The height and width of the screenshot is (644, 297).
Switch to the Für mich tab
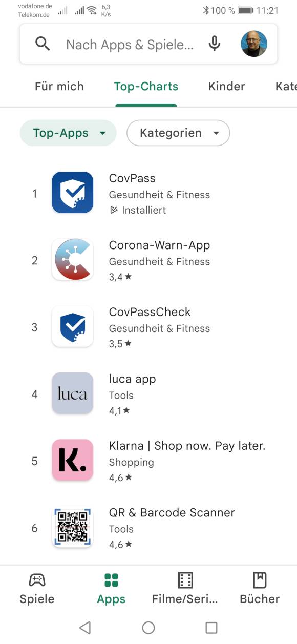[59, 86]
